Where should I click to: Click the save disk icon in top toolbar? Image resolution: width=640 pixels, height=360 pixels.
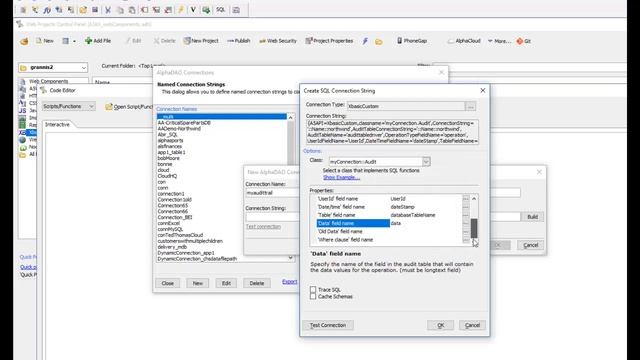pos(95,10)
